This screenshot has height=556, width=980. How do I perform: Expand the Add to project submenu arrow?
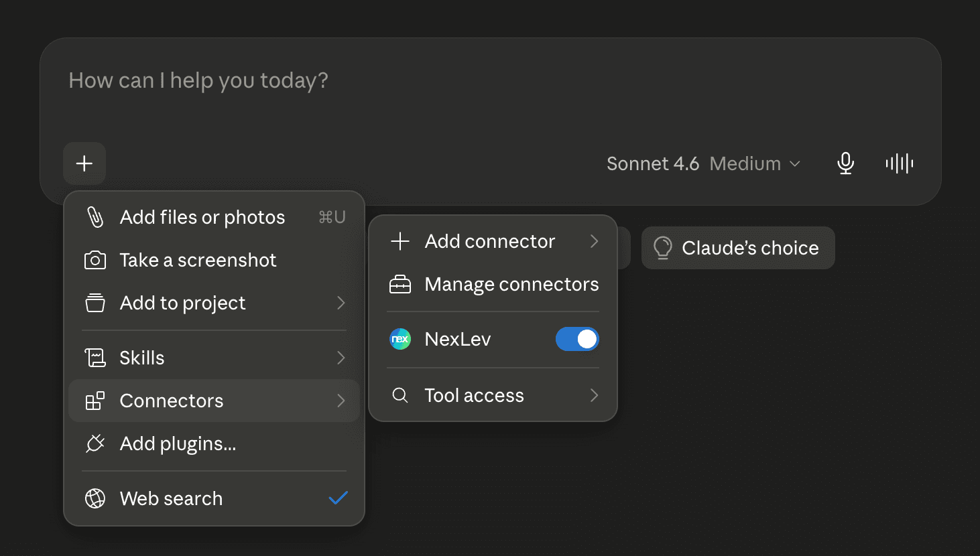click(x=341, y=303)
